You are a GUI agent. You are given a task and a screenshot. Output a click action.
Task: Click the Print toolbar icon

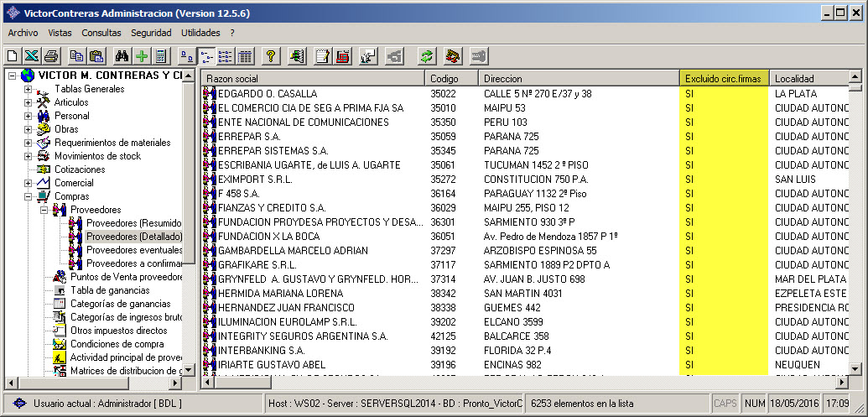[50, 56]
